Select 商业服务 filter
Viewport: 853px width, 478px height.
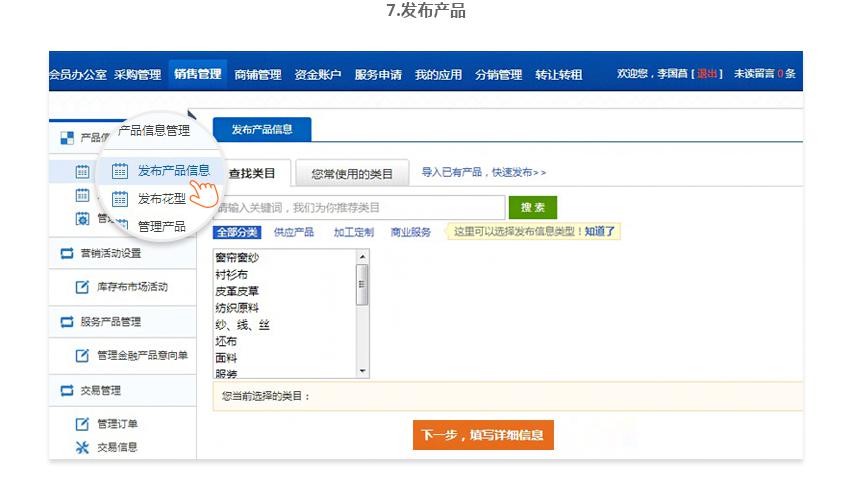tap(411, 232)
